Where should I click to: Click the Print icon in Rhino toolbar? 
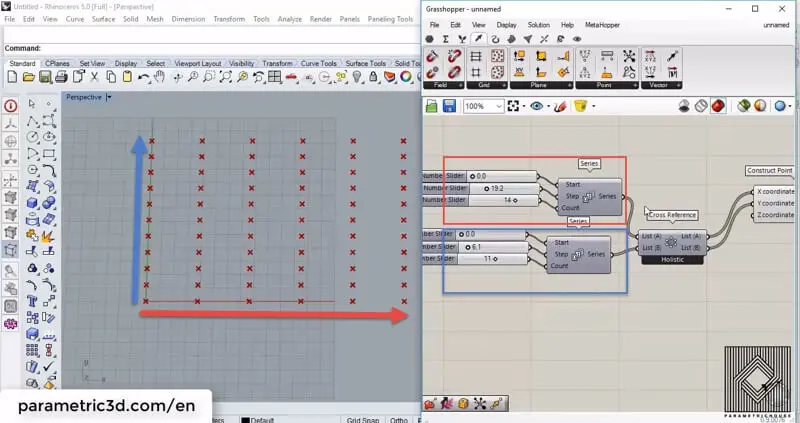click(x=59, y=77)
